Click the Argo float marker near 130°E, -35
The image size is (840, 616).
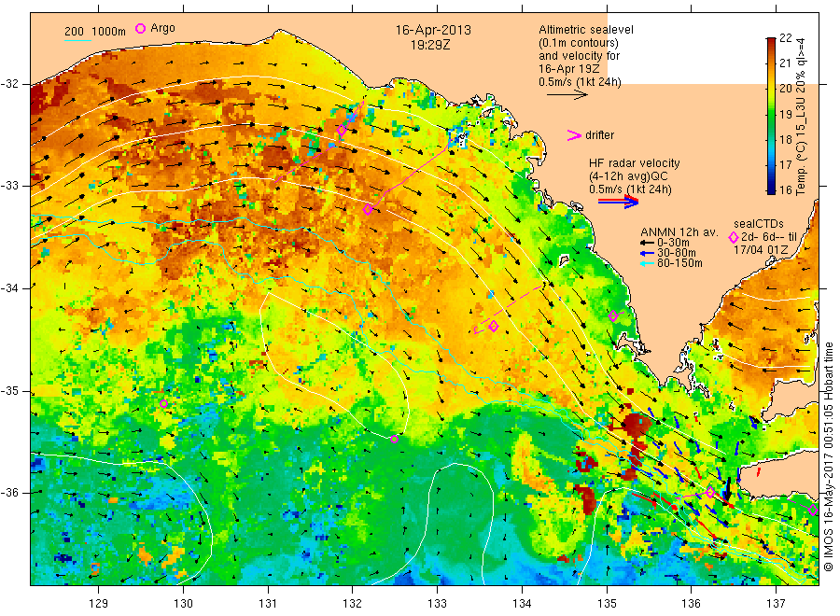coord(164,404)
